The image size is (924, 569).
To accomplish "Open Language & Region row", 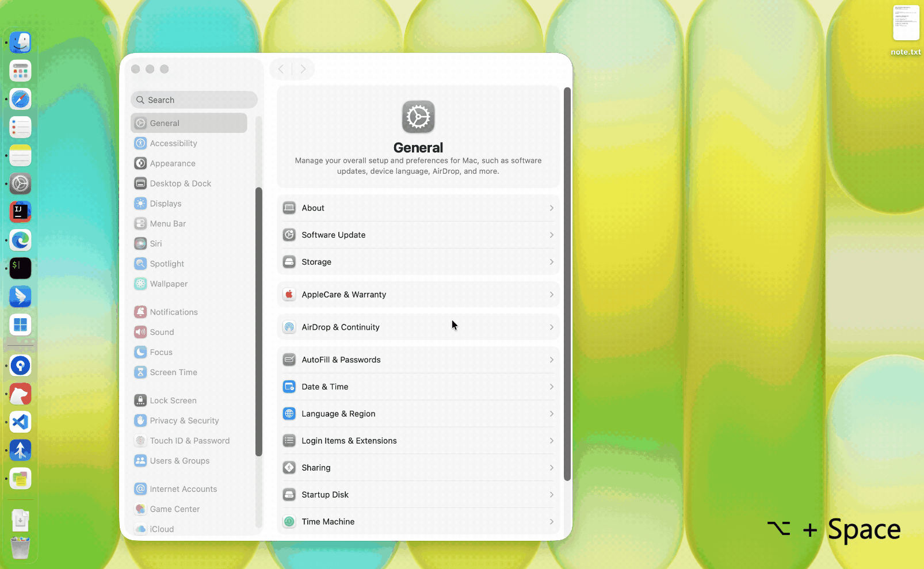I will click(418, 414).
